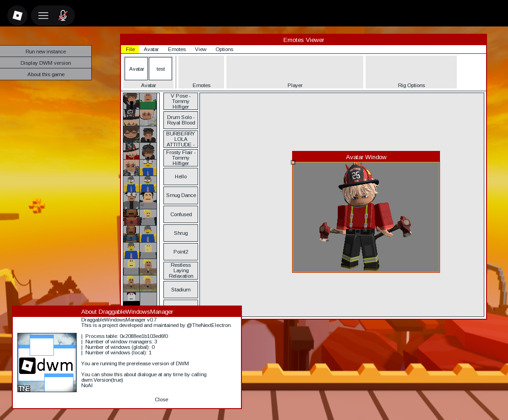Viewport: 508px width, 420px height.
Task: Select the green shirt bald avatar thumbnail
Action: [x=148, y=101]
